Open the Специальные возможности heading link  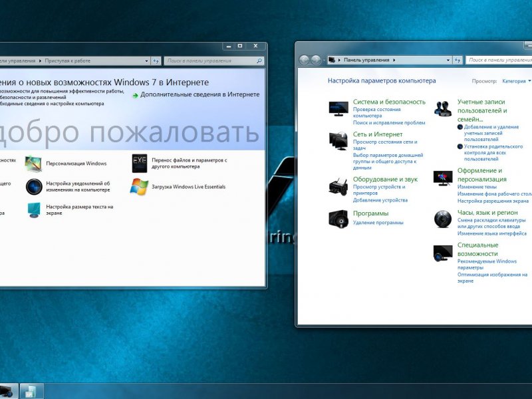[477, 249]
